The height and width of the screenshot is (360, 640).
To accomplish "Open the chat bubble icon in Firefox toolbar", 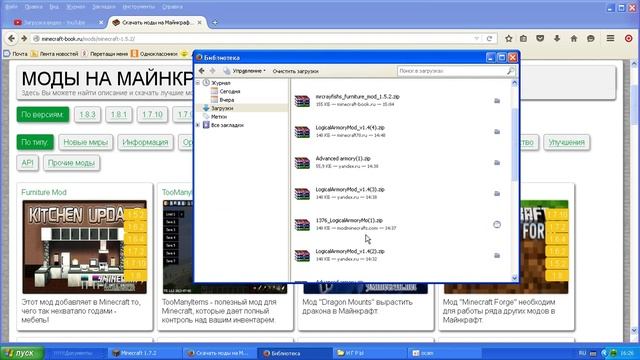I will coord(591,39).
